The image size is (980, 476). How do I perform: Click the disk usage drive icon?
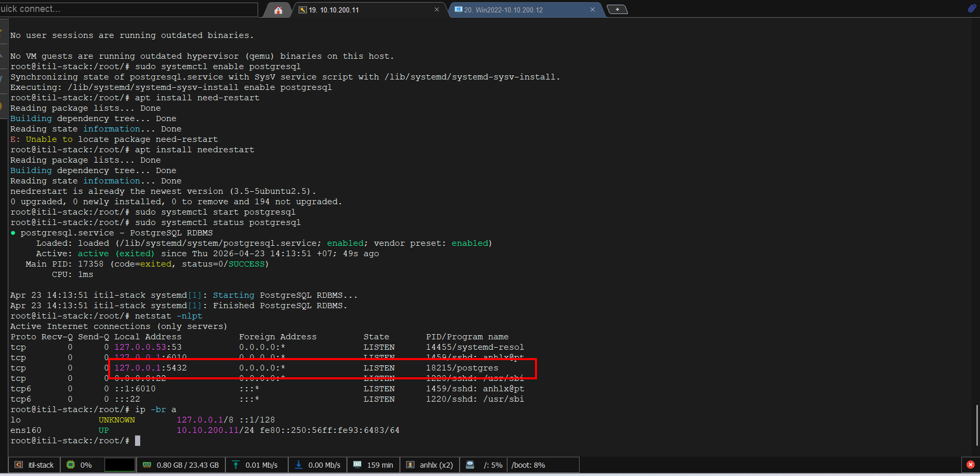pyautogui.click(x=470, y=465)
